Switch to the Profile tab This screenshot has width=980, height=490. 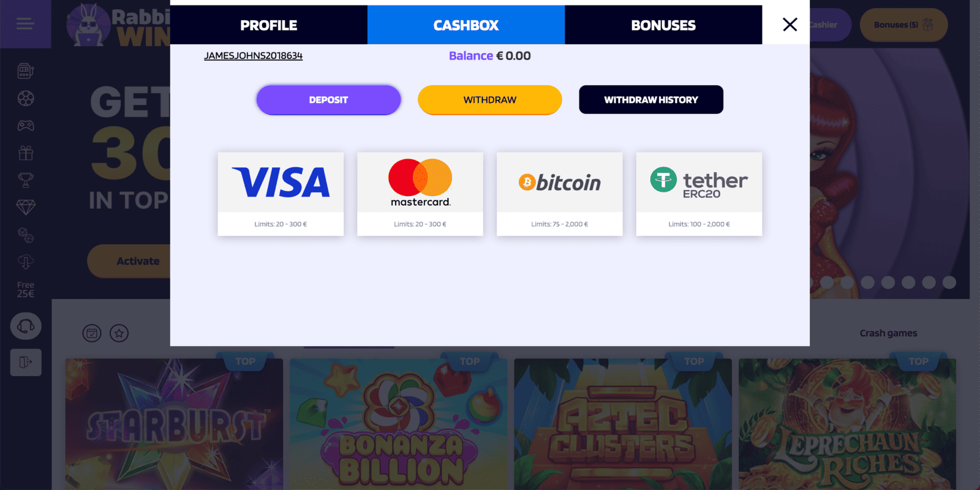coord(268,25)
